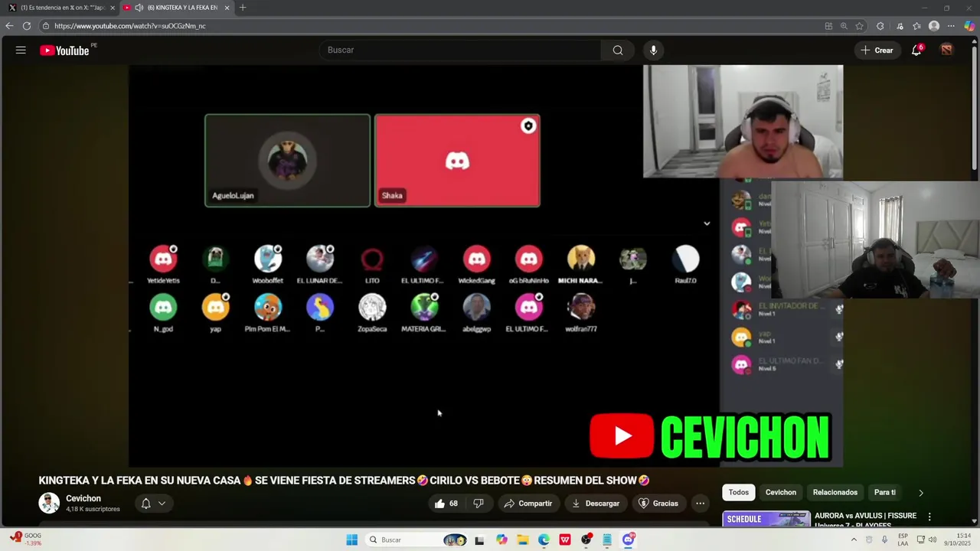This screenshot has height=551, width=980.
Task: Open options menu for AURORA vs AVULUS video
Action: pyautogui.click(x=929, y=517)
